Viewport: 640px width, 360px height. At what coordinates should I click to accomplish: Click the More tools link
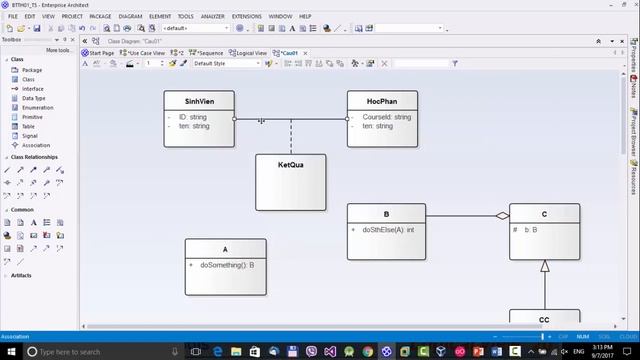[58, 50]
